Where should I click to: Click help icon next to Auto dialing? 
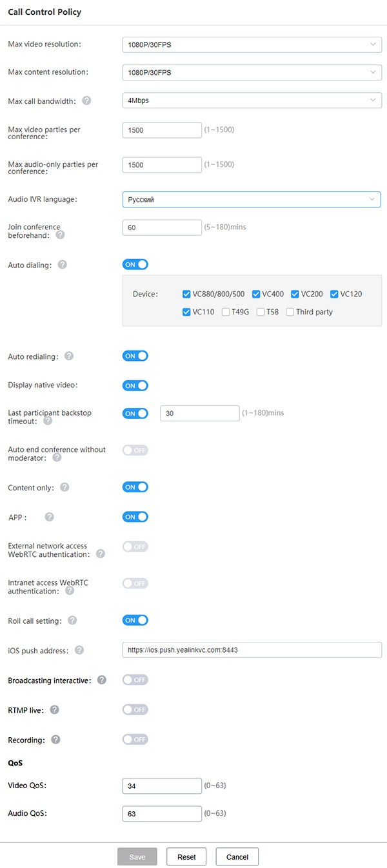63,264
